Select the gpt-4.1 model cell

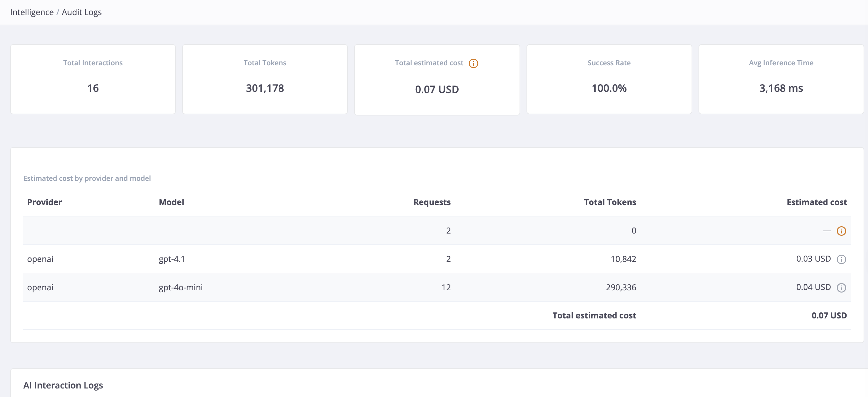click(x=172, y=259)
